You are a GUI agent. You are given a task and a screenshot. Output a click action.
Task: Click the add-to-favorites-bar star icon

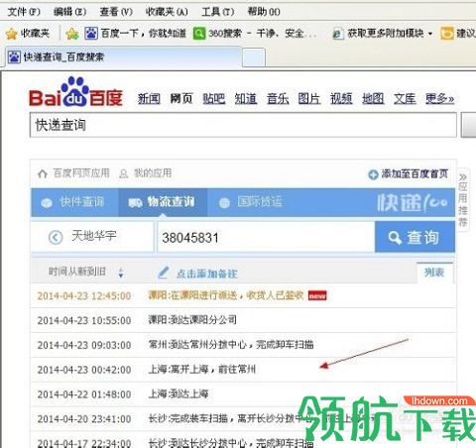pyautogui.click(x=72, y=34)
